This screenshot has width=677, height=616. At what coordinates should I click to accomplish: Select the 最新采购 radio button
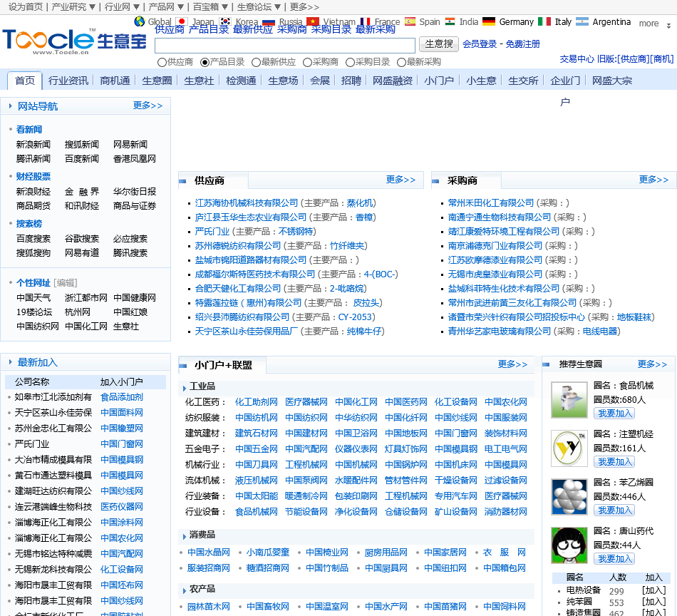(x=401, y=62)
